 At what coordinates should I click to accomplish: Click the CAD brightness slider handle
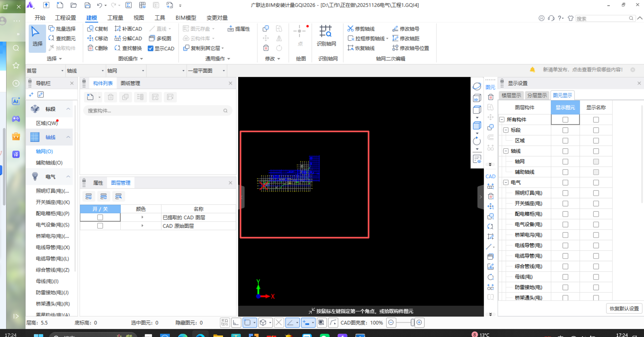pyautogui.click(x=413, y=322)
